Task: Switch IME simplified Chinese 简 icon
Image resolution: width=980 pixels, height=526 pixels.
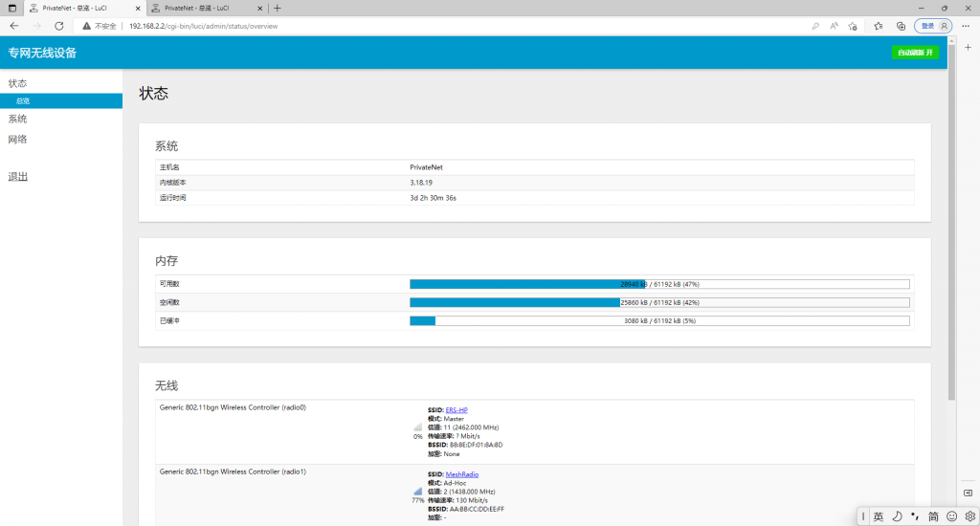Action: coord(933,516)
